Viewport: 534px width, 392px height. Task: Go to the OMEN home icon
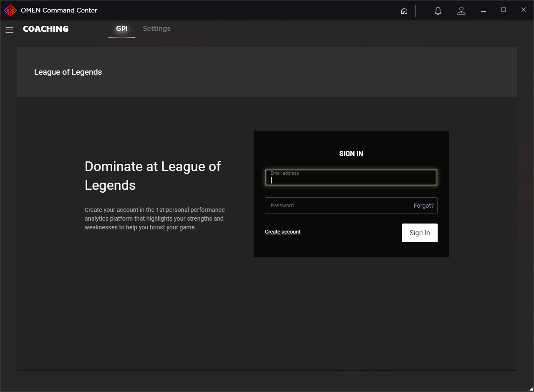(404, 11)
